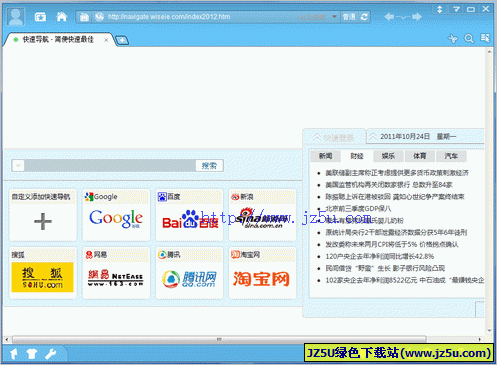Open the title bar menu triangle icon
Image resolution: width=497 pixels, height=365 pixels.
pyautogui.click(x=456, y=9)
